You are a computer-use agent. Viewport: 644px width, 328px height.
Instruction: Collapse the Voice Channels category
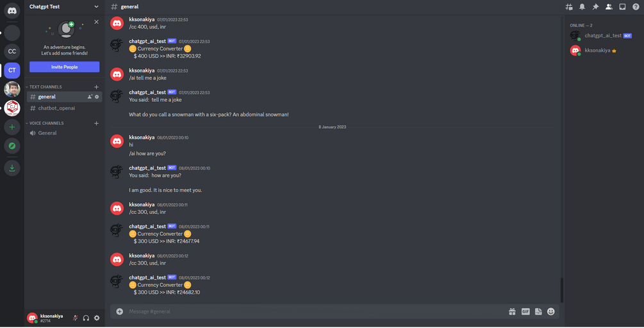(45, 123)
